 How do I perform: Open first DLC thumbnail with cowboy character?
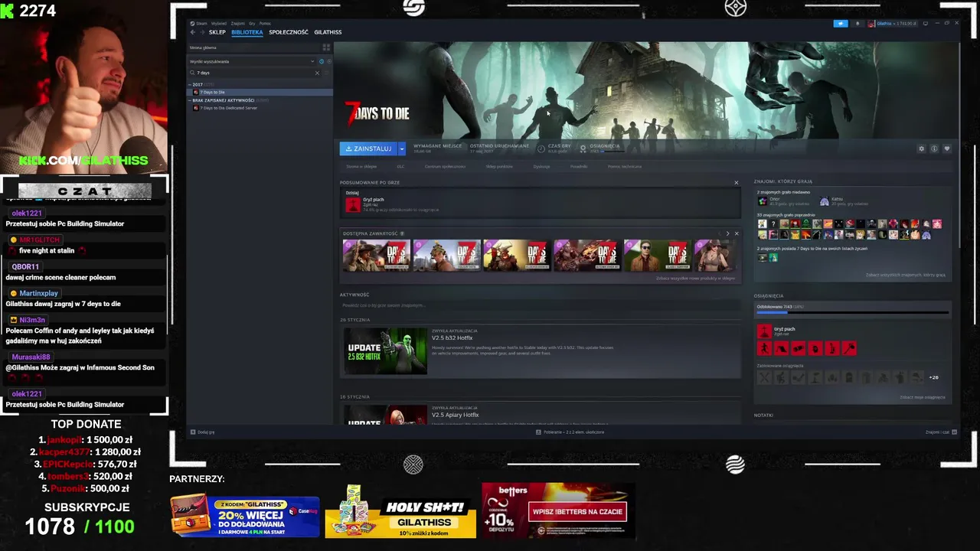click(377, 256)
